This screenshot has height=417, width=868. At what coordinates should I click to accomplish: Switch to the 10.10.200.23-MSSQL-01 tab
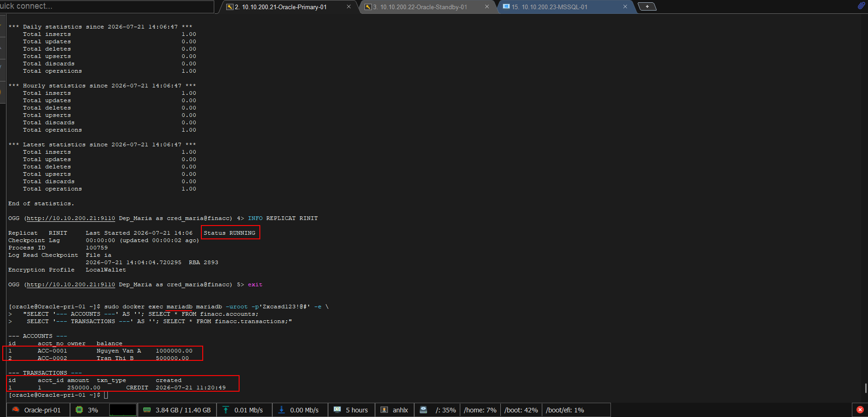(x=549, y=7)
